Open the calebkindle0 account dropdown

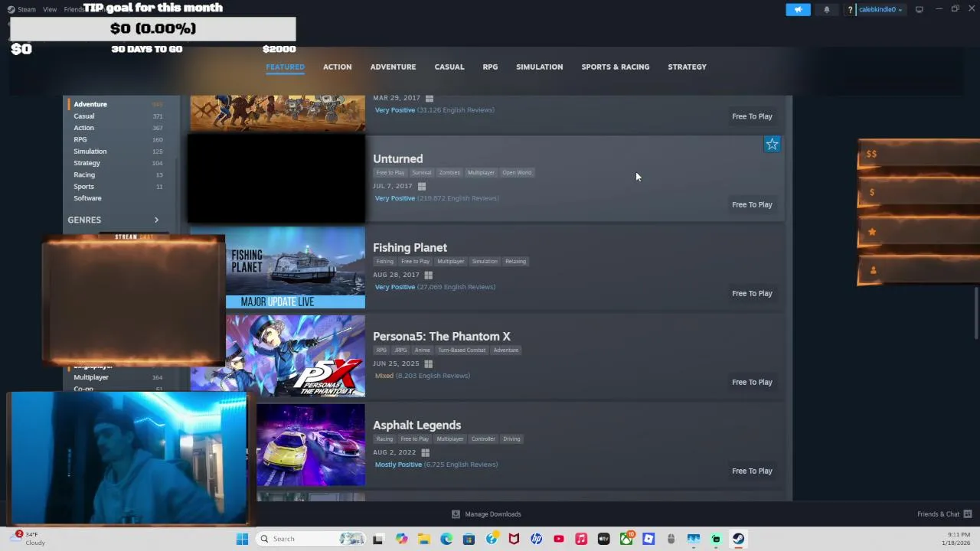pyautogui.click(x=880, y=9)
